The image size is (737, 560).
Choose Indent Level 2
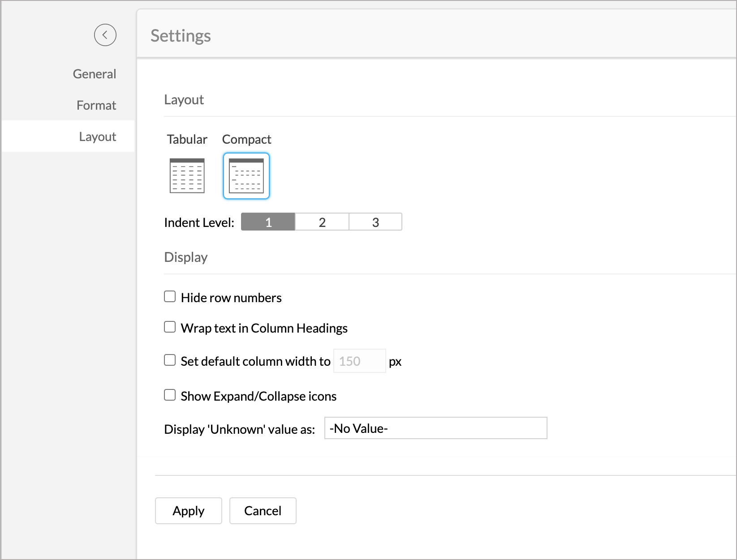[322, 222]
